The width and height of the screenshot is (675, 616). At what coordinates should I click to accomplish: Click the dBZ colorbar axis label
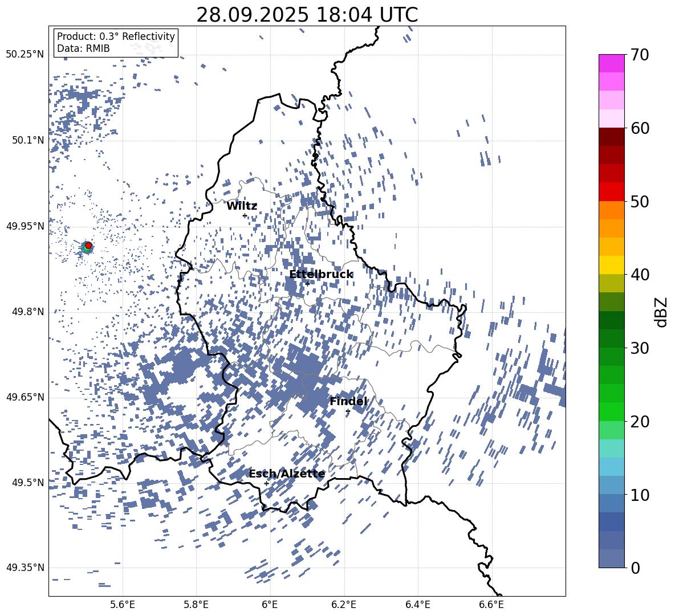[x=662, y=312]
